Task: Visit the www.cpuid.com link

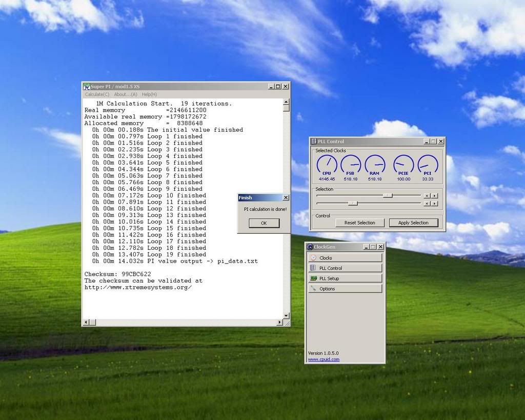Action: (x=324, y=359)
